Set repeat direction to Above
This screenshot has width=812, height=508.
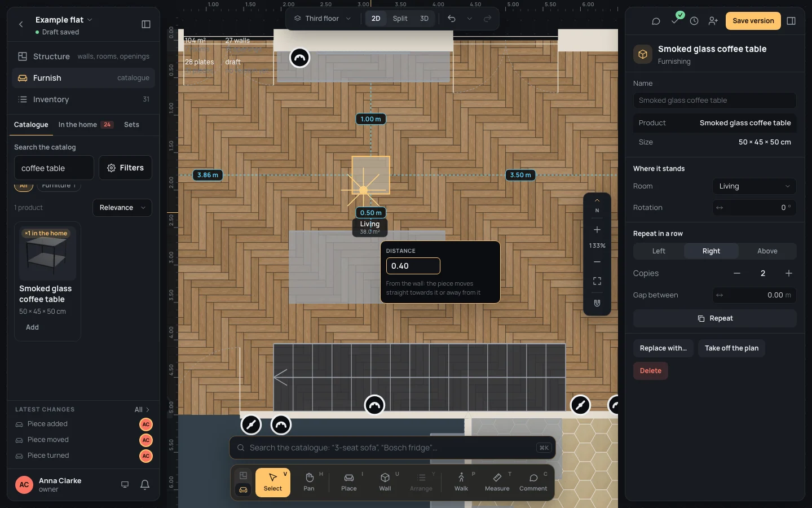(x=767, y=251)
